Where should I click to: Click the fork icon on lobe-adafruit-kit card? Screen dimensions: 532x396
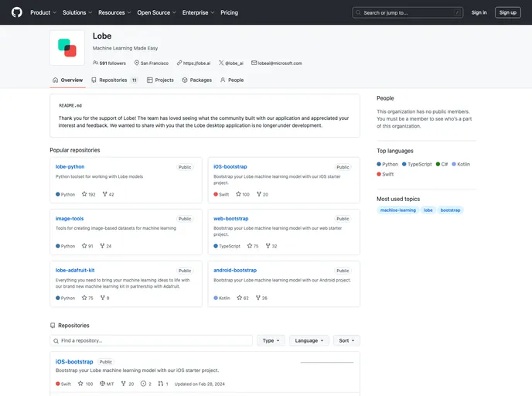point(103,298)
